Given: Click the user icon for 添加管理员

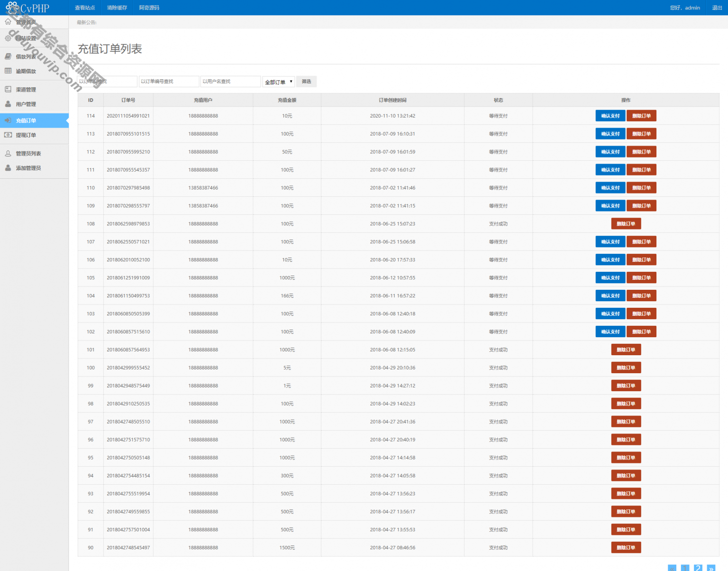Looking at the screenshot, I should tap(8, 168).
